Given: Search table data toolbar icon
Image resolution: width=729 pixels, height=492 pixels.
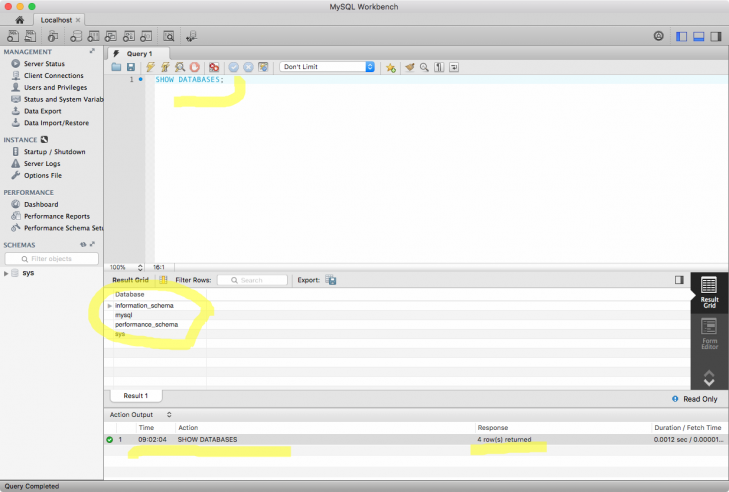Looking at the screenshot, I should click(x=169, y=36).
